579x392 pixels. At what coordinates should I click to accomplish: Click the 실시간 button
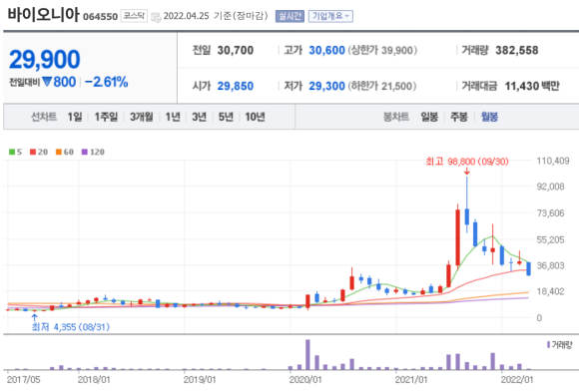pos(289,16)
